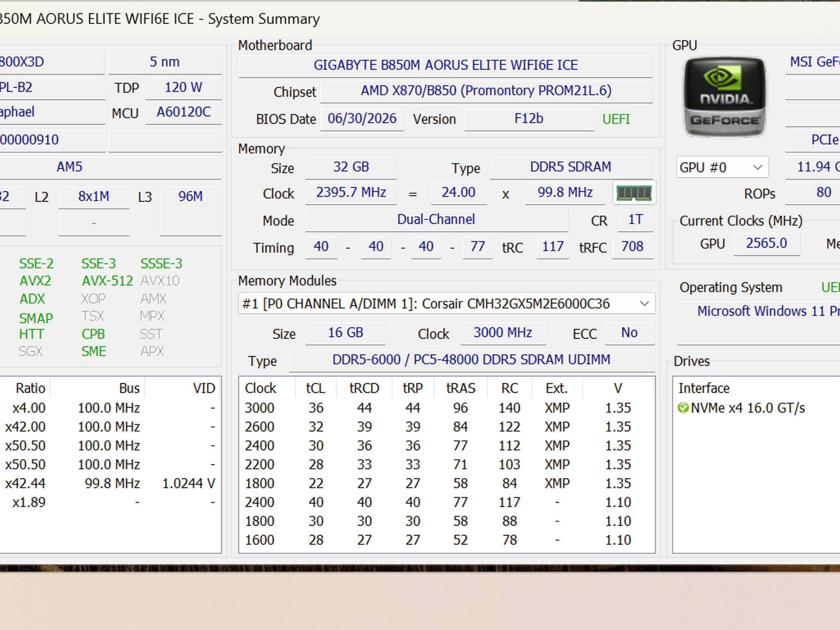The image size is (840, 630).
Task: Click the TDP 120 W value
Action: click(184, 88)
